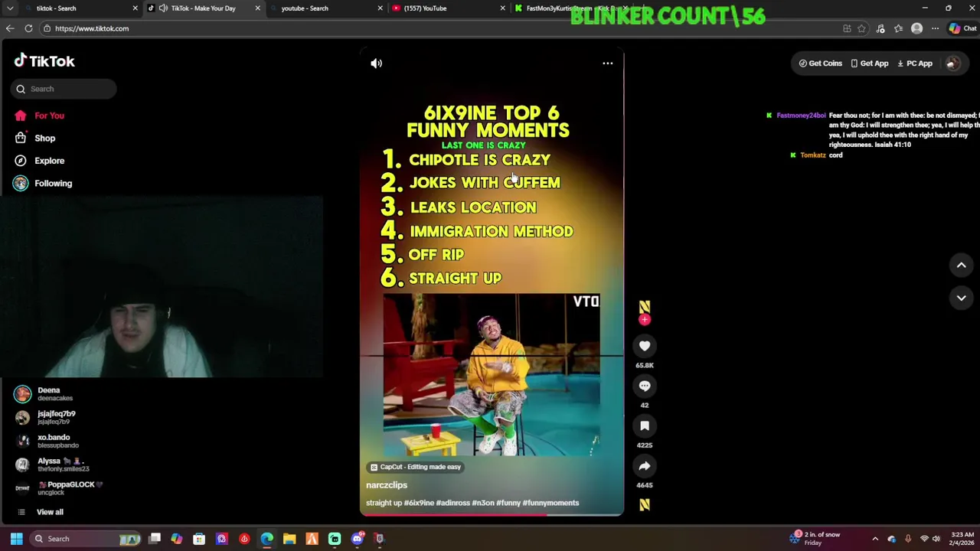
Task: Seek on the video progress bar
Action: click(492, 515)
